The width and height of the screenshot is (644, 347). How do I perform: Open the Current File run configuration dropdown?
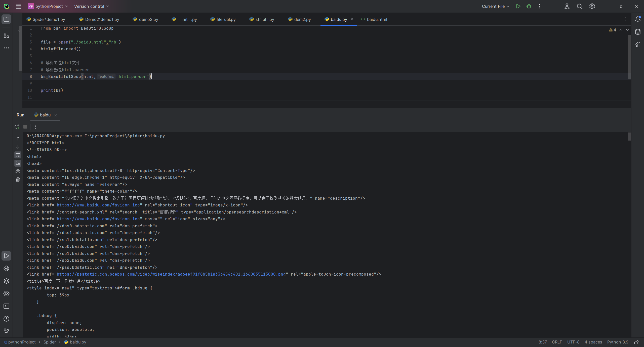[x=495, y=6]
